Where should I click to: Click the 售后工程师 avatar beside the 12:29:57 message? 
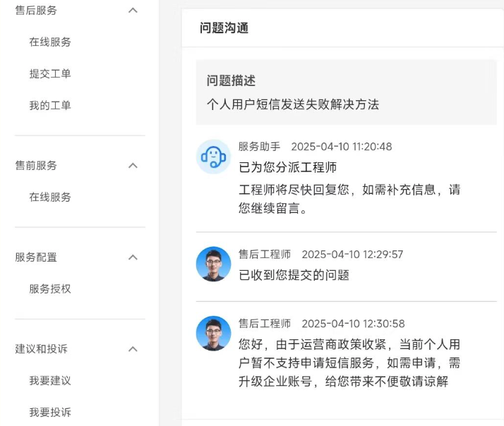tap(213, 264)
